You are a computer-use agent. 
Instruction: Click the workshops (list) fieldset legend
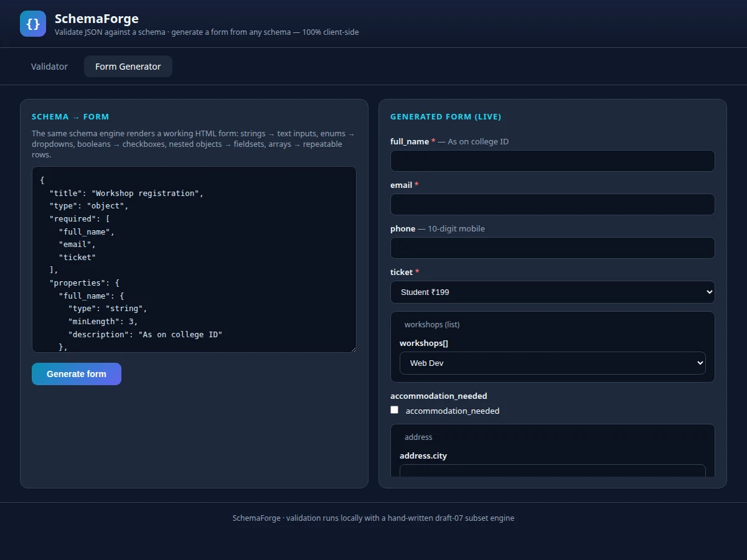432,324
